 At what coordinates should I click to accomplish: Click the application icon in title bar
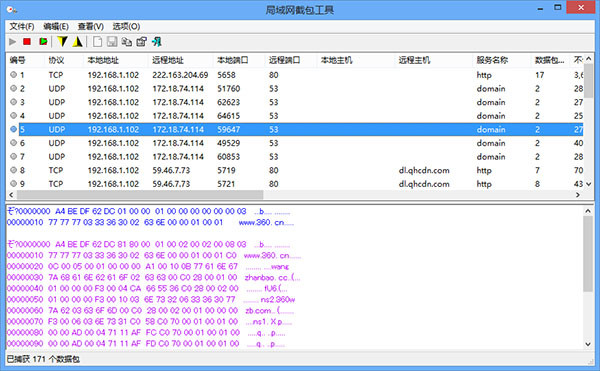[11, 9]
